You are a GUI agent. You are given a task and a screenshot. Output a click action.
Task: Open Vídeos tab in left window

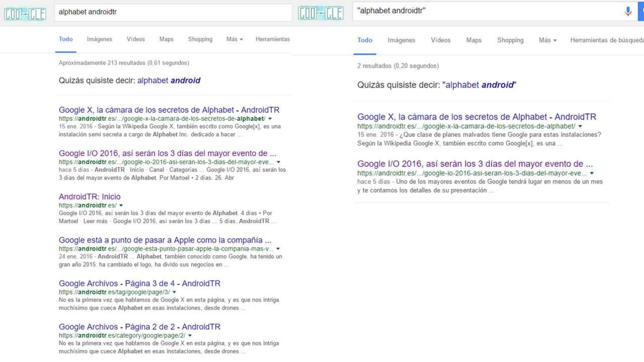(136, 39)
